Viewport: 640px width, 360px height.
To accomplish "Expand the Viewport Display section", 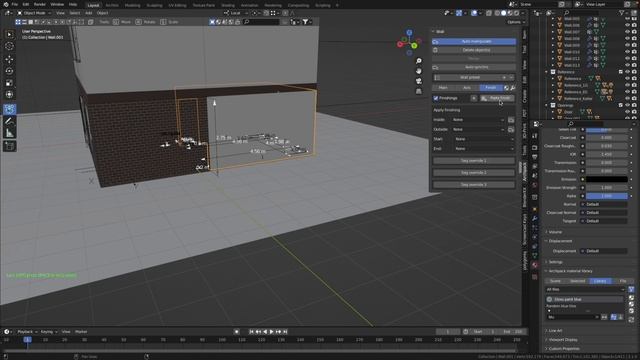I will pyautogui.click(x=562, y=340).
